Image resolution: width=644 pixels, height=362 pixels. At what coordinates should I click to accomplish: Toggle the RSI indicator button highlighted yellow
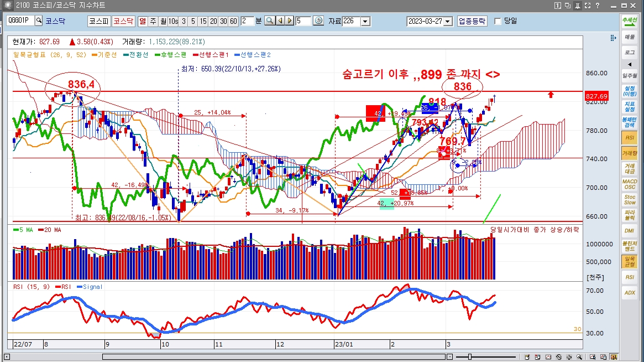630,138
